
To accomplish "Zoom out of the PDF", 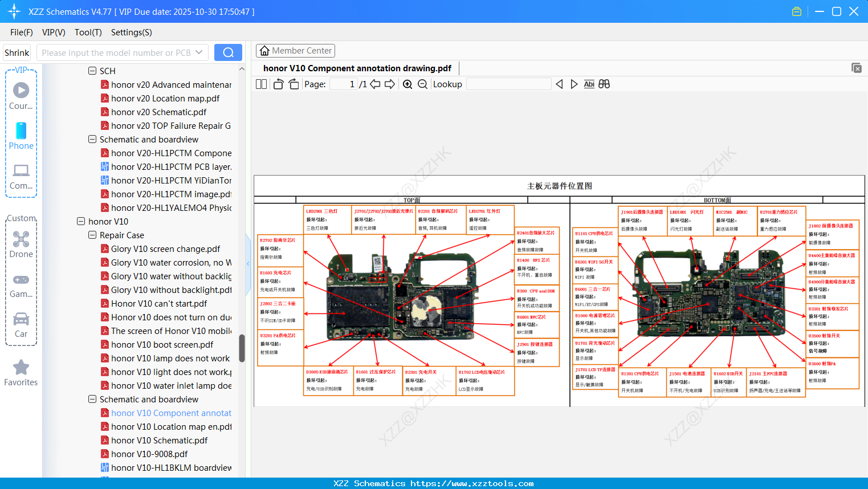I will point(422,84).
